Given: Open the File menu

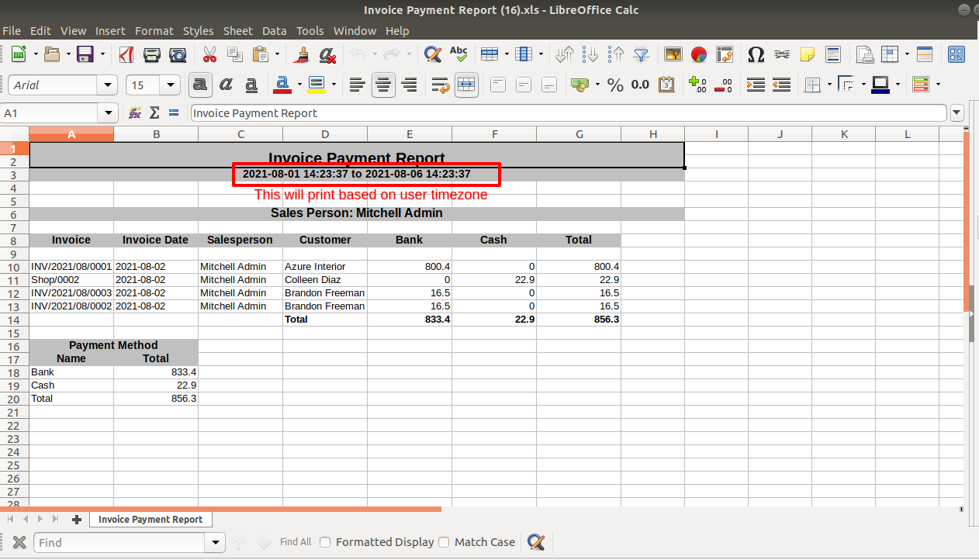Looking at the screenshot, I should [x=12, y=31].
